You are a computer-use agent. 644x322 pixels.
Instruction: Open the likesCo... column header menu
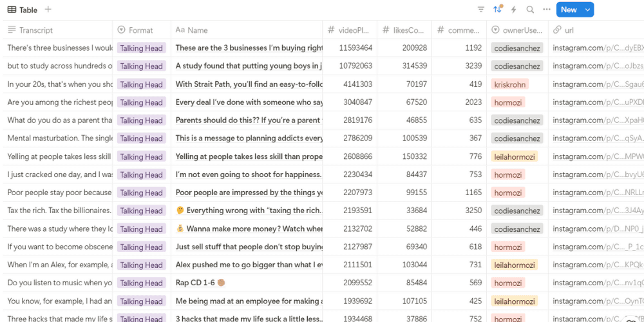point(404,30)
